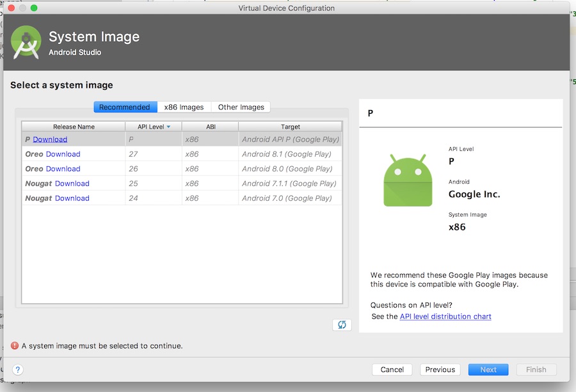Image resolution: width=576 pixels, height=392 pixels.
Task: Click the 'A system image must be selected' message
Action: click(102, 346)
